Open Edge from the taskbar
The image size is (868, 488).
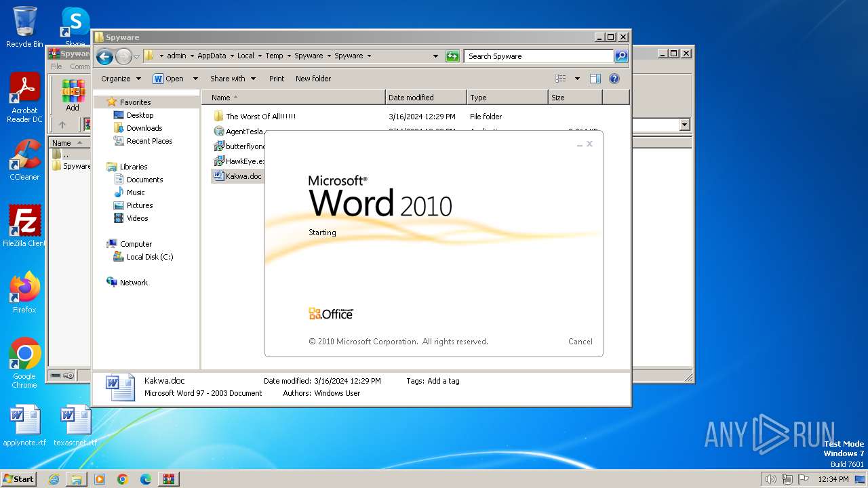(146, 479)
